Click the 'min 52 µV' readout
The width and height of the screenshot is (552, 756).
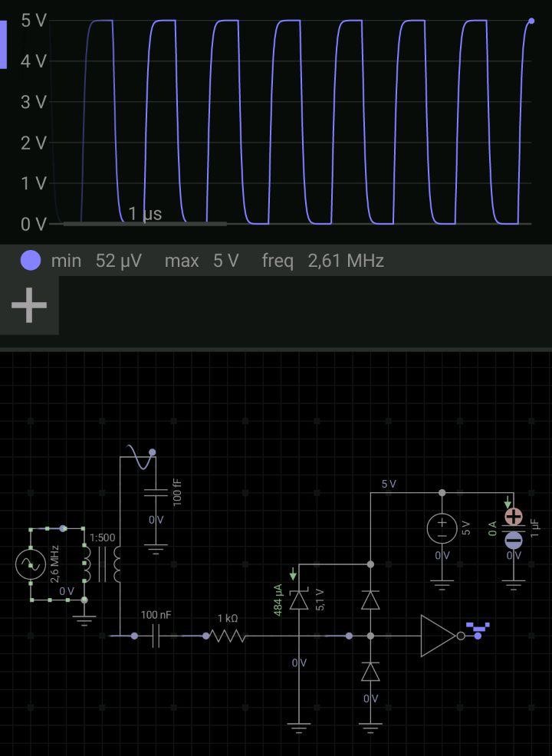(97, 261)
